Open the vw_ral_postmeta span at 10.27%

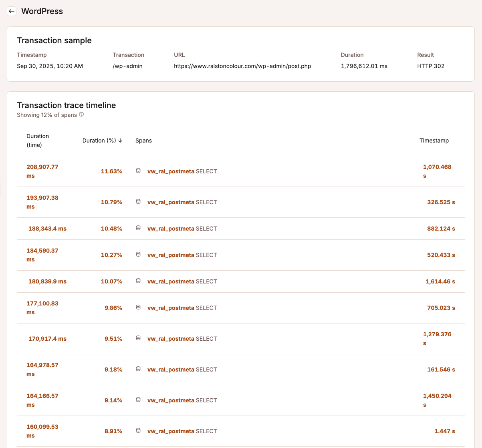(x=171, y=255)
